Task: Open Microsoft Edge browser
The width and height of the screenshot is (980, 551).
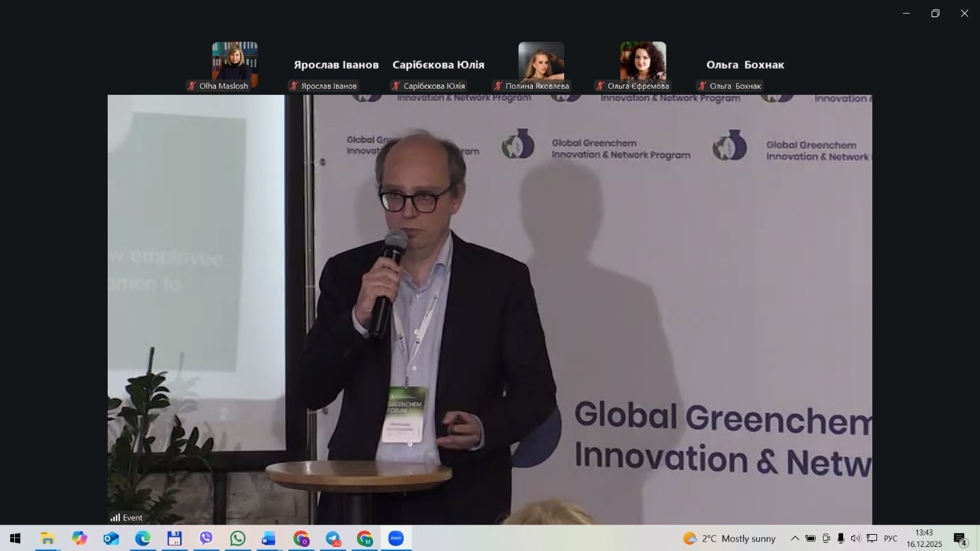Action: (x=143, y=539)
